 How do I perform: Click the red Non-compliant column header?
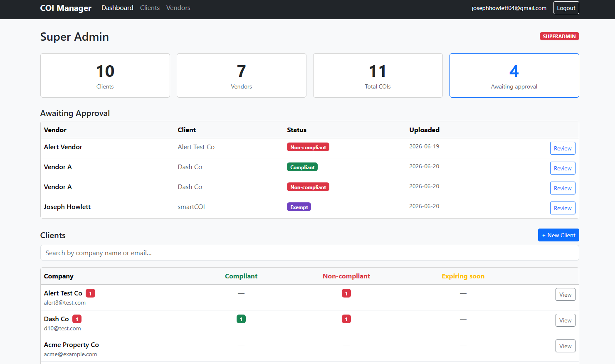pos(346,276)
